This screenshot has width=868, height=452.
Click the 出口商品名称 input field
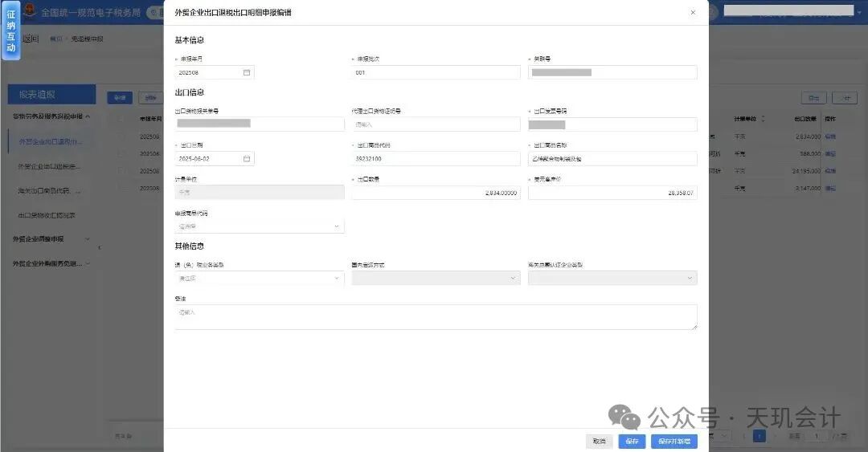pos(612,159)
